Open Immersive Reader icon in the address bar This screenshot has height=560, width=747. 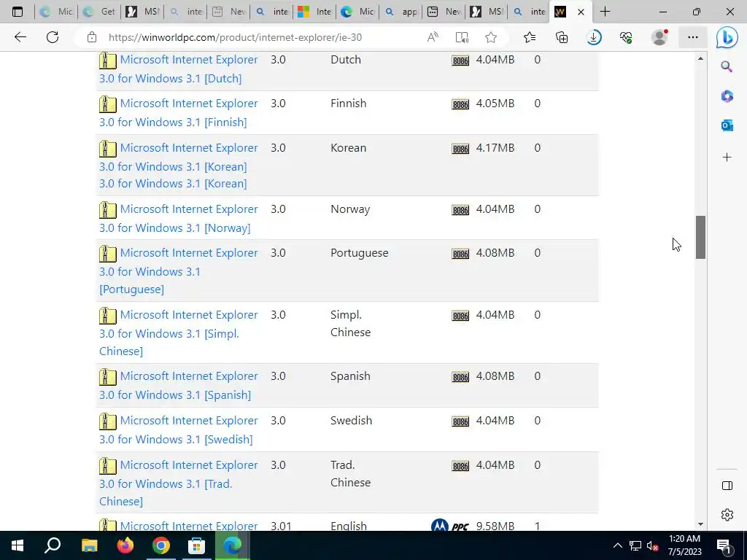click(x=462, y=37)
